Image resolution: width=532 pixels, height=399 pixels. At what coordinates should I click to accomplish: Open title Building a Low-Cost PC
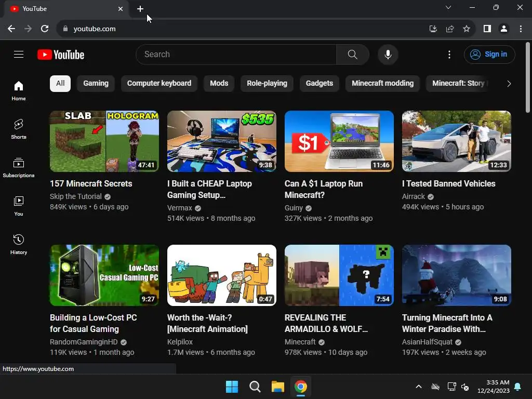pos(94,323)
